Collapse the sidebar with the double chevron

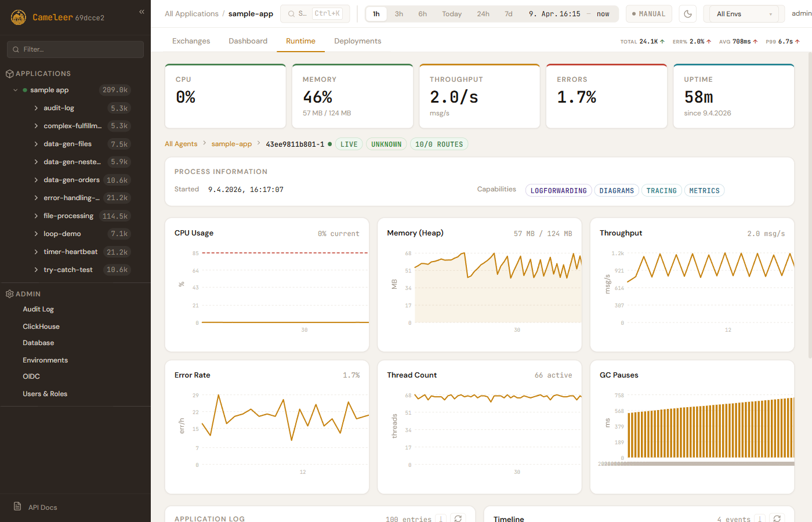tap(142, 12)
